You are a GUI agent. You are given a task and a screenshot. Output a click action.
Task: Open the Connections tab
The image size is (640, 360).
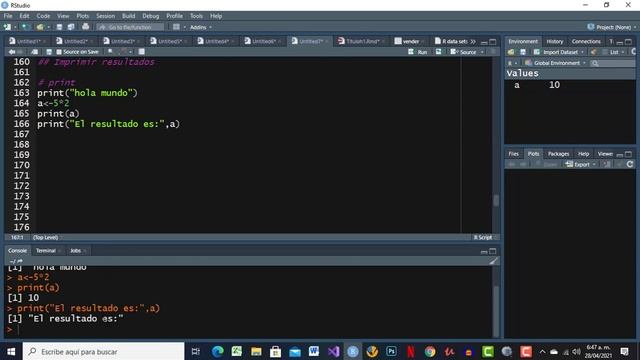click(x=586, y=41)
